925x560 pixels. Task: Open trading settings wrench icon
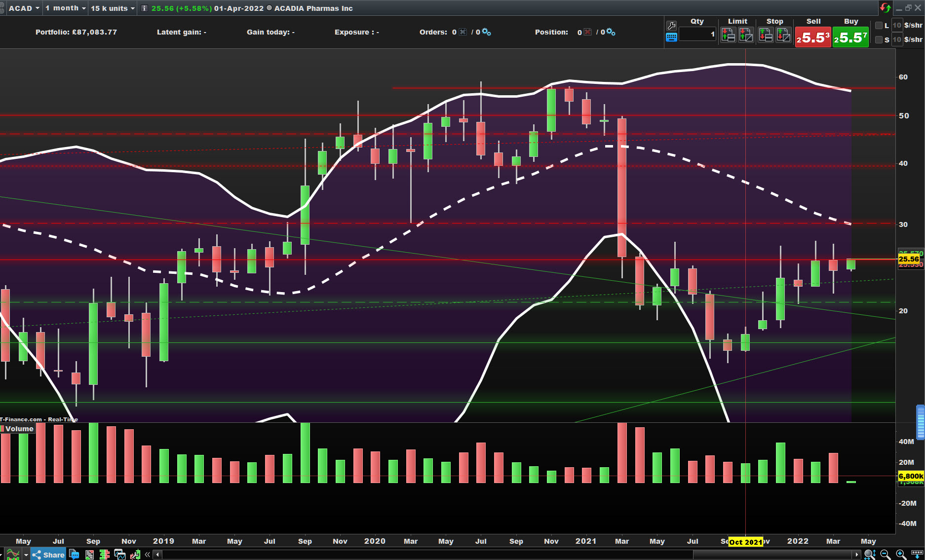[x=671, y=26]
